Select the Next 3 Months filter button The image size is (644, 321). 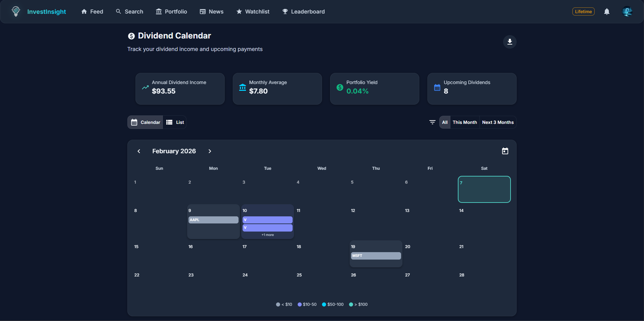click(x=498, y=122)
